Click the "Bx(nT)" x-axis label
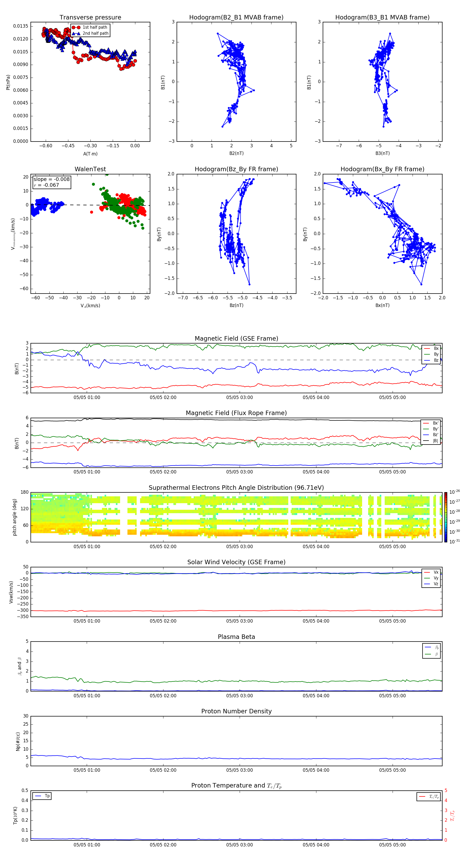Viewport: 473px width, 868px height. point(382,305)
